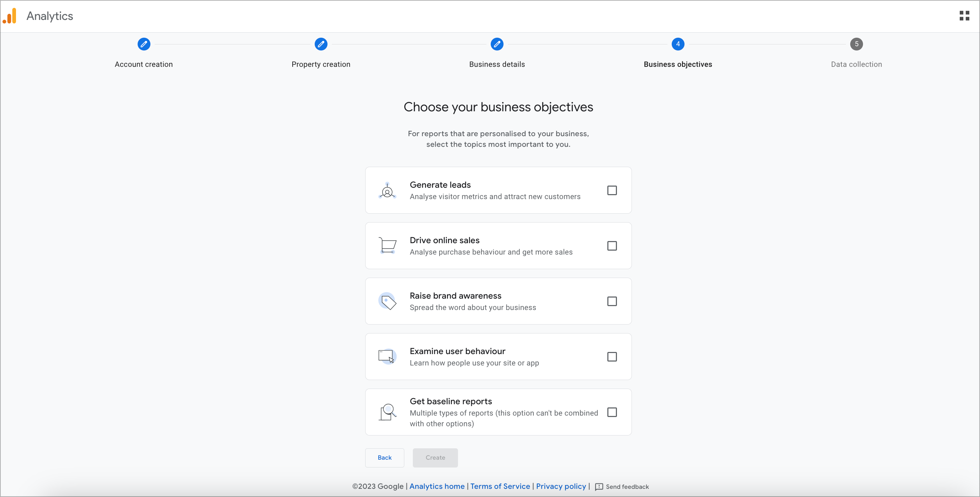This screenshot has width=980, height=497.
Task: Click 'Analyse visitor metrics and attract new customers'
Action: pos(495,197)
